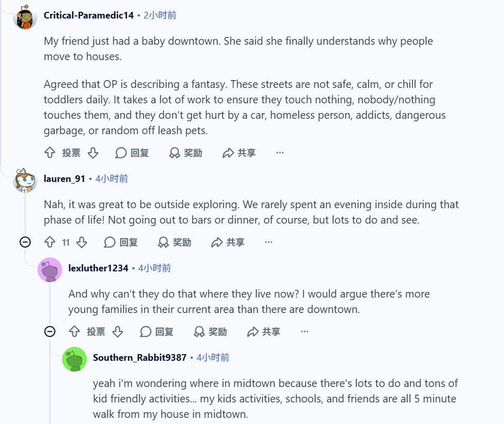Downvote Critical-Paramedic14's comment
Viewport: 504px width, 424px height.
click(93, 153)
